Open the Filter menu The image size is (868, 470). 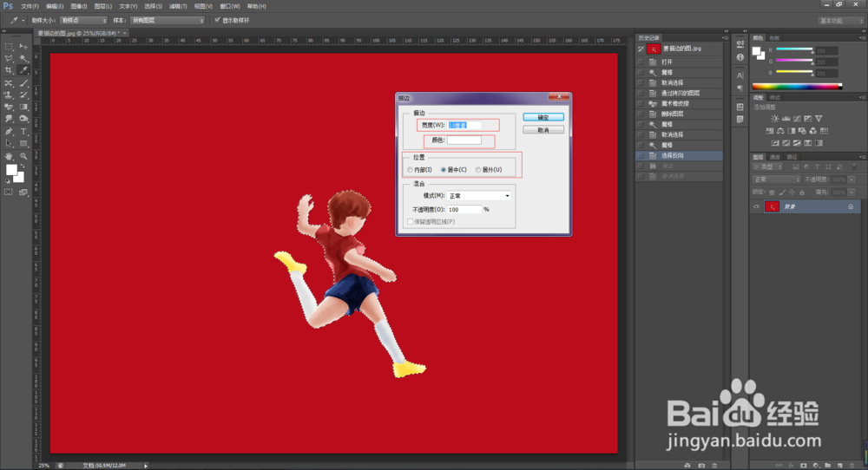point(178,6)
